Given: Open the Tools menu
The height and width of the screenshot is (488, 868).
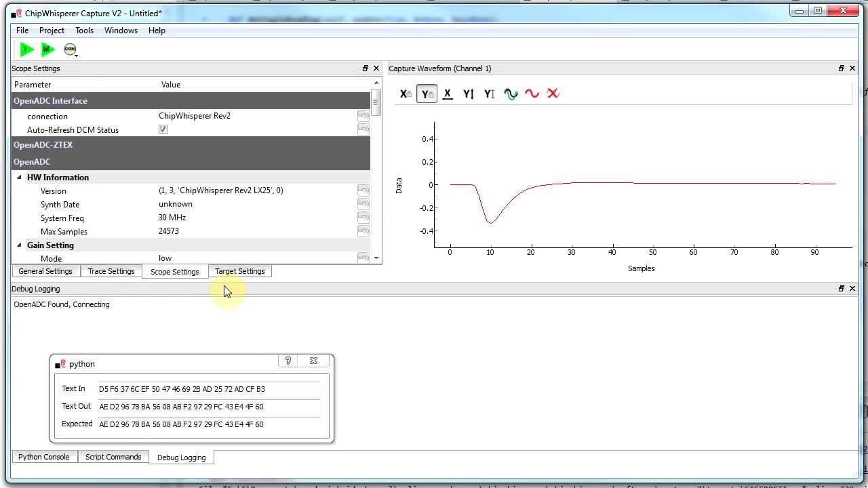Looking at the screenshot, I should 84,30.
